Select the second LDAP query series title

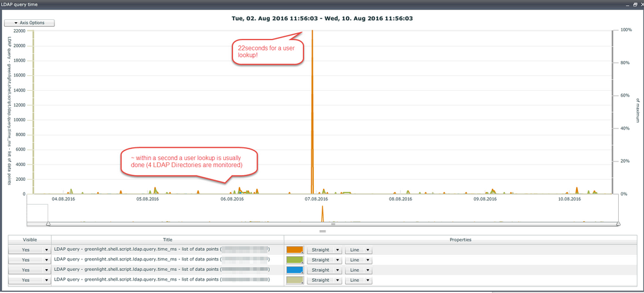click(167, 260)
